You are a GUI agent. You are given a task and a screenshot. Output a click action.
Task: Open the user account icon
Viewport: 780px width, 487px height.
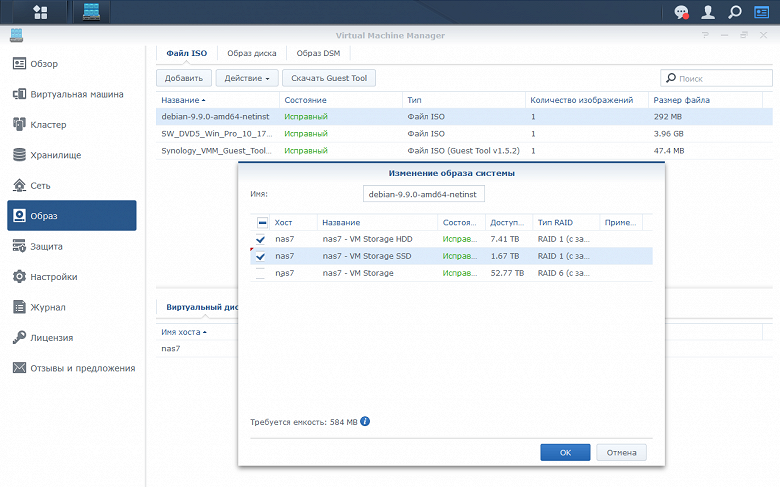(x=708, y=12)
